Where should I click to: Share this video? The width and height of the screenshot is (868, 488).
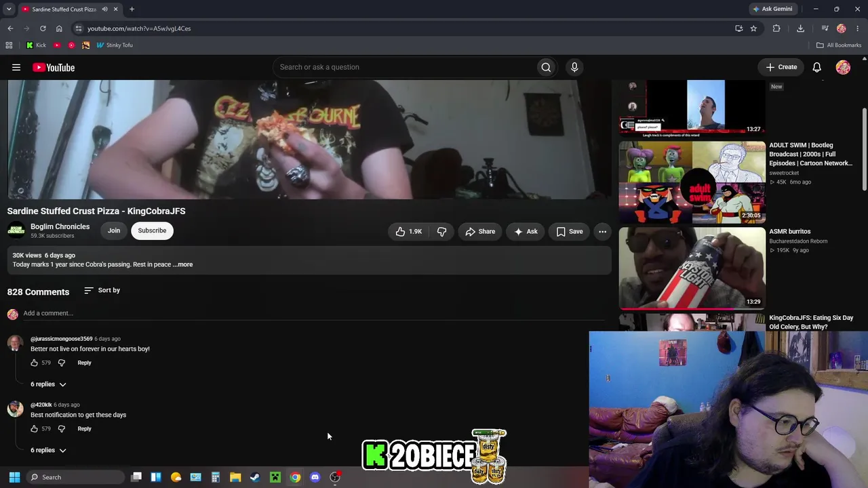[480, 231]
